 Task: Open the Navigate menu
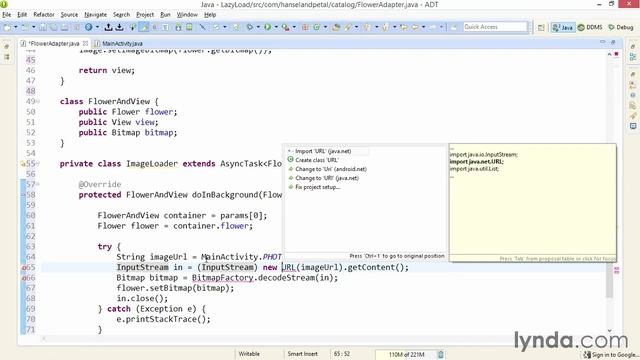[95, 15]
